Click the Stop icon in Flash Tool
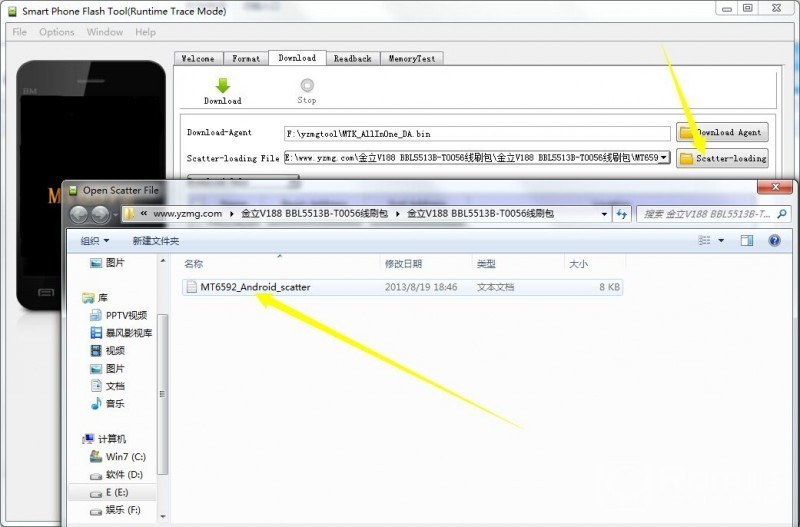800x527 pixels. [x=307, y=85]
